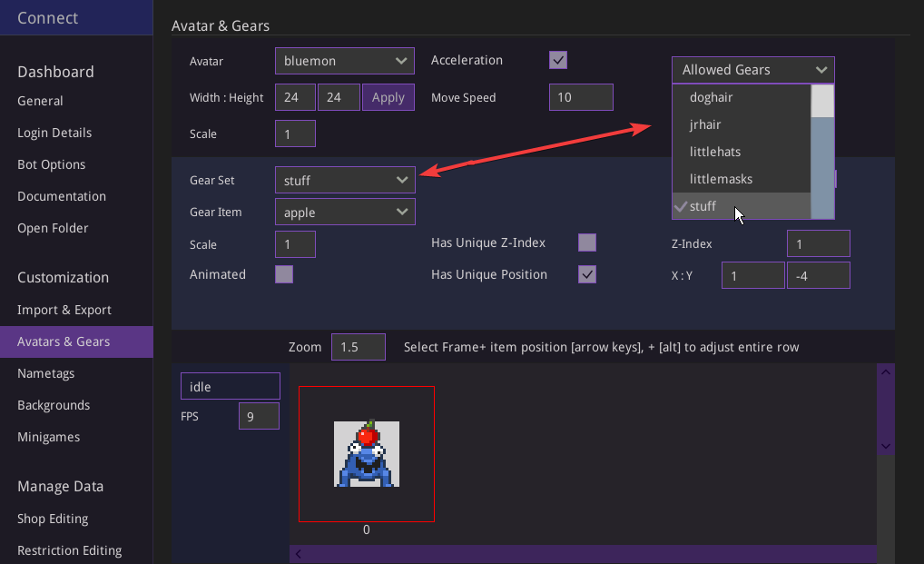Apply the width and height
The height and width of the screenshot is (564, 924).
point(388,97)
